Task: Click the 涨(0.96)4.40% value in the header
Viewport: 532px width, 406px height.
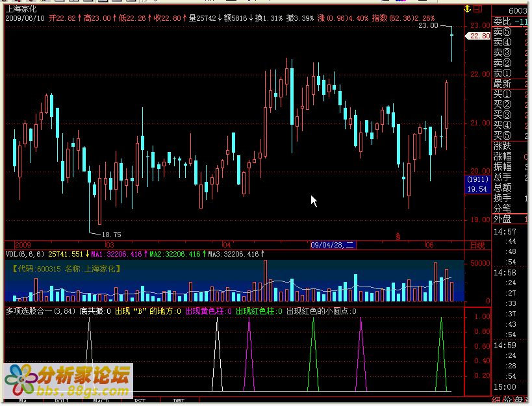Action: tap(343, 18)
